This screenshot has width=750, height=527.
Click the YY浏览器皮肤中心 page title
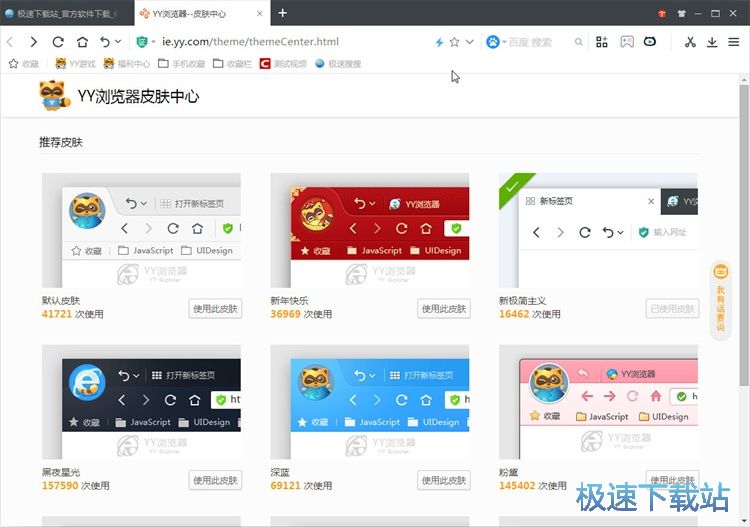pos(138,96)
